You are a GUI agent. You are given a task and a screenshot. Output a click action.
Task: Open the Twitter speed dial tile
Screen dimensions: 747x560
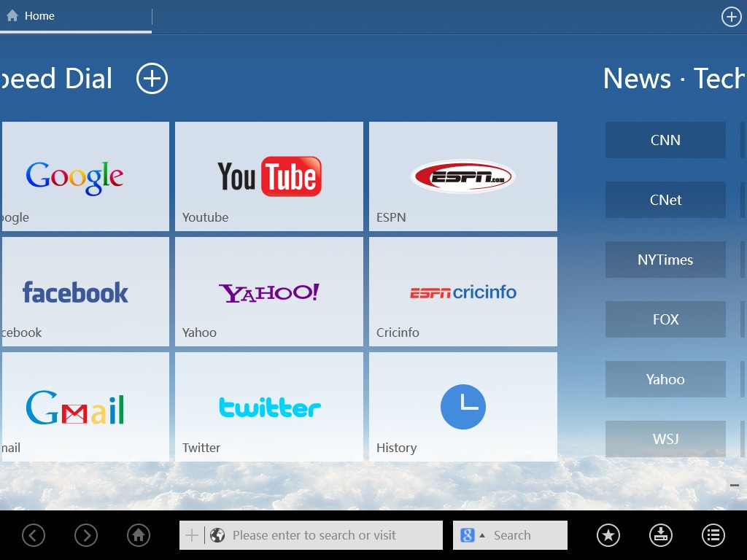click(x=268, y=407)
